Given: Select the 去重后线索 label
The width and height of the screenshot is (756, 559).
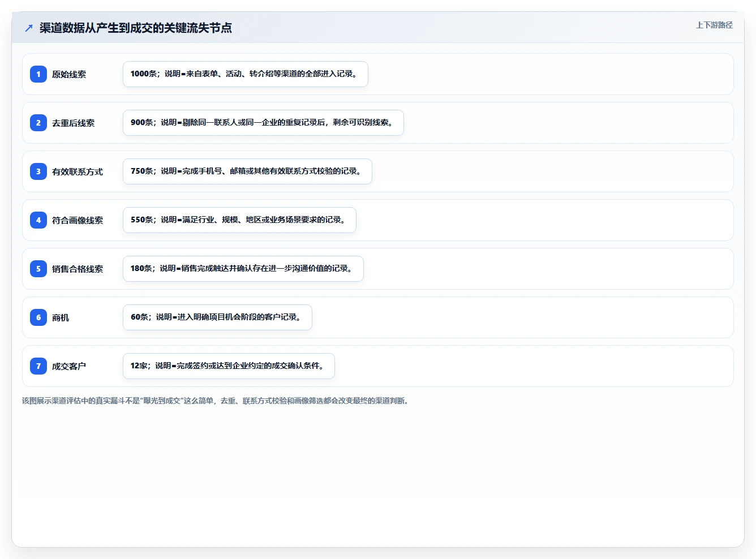Looking at the screenshot, I should click(x=74, y=123).
